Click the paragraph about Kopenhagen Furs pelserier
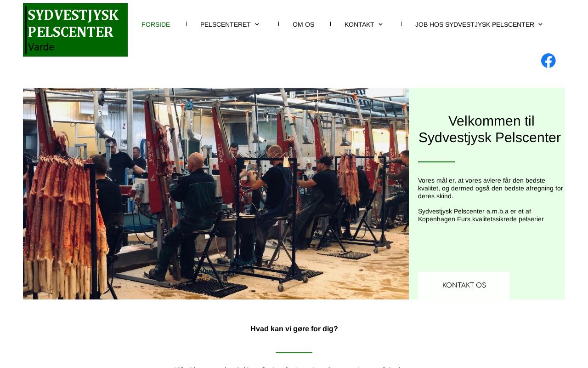Image resolution: width=588 pixels, height=368 pixels. click(481, 215)
